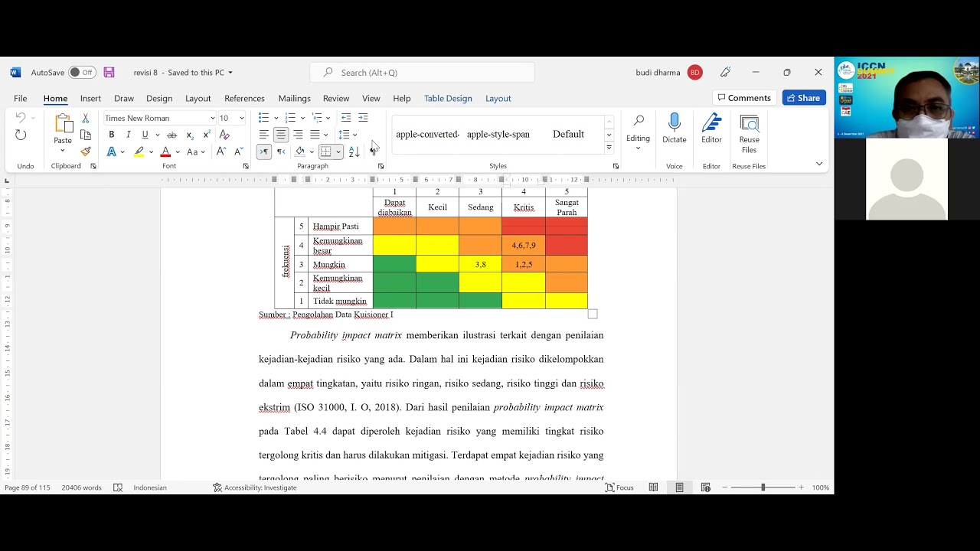Expand the Styles gallery More arrow

[609, 147]
